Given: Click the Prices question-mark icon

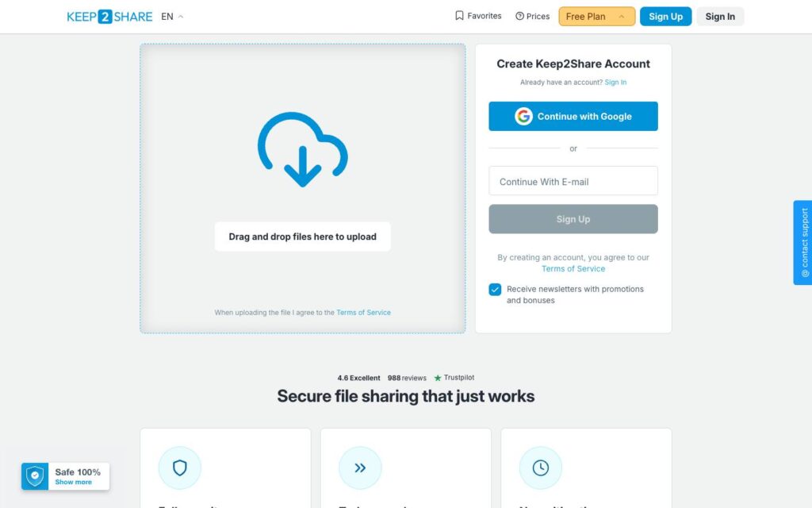Looking at the screenshot, I should click(519, 16).
